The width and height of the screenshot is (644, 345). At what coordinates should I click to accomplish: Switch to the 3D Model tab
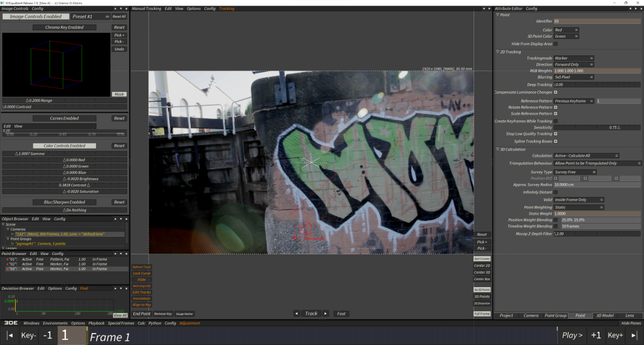604,315
